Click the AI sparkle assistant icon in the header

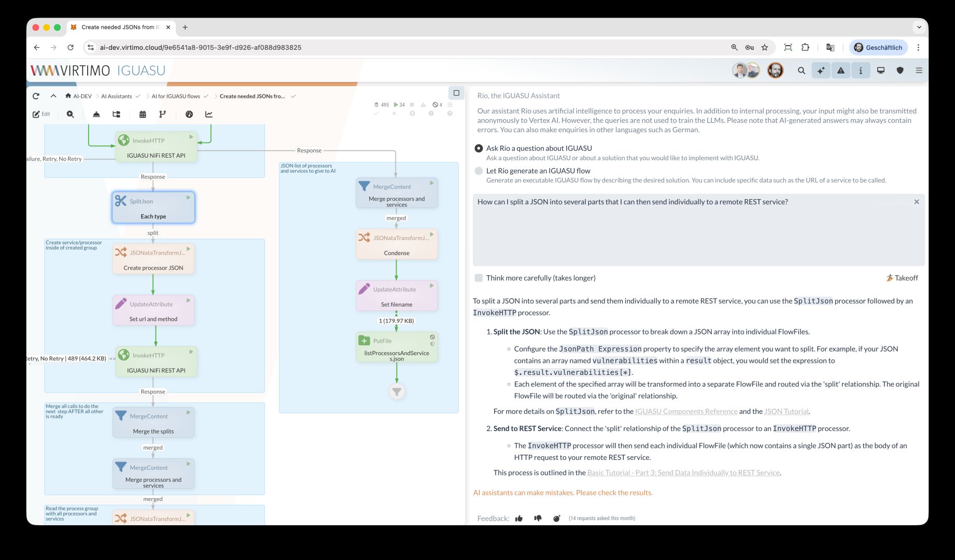(821, 71)
